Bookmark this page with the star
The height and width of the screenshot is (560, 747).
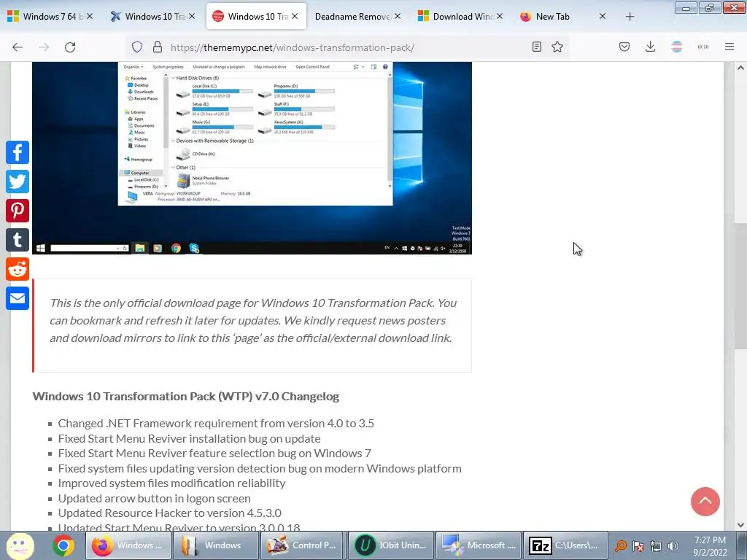pos(557,47)
